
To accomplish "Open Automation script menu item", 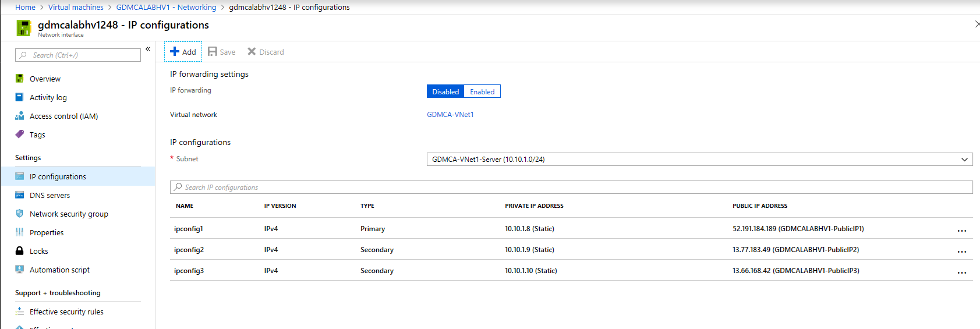I will click(x=59, y=270).
